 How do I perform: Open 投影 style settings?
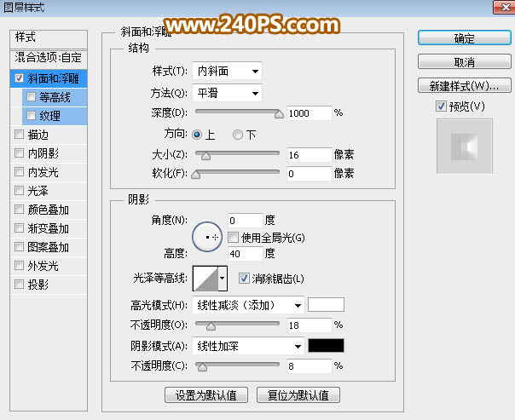point(38,285)
